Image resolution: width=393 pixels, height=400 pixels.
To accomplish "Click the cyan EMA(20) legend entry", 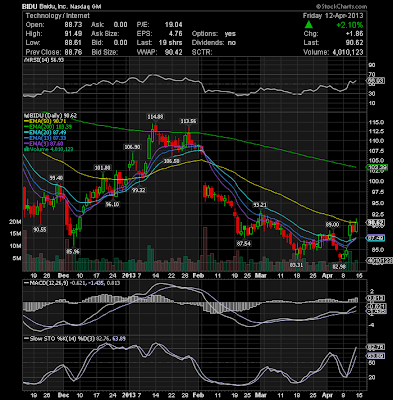I will (45, 133).
